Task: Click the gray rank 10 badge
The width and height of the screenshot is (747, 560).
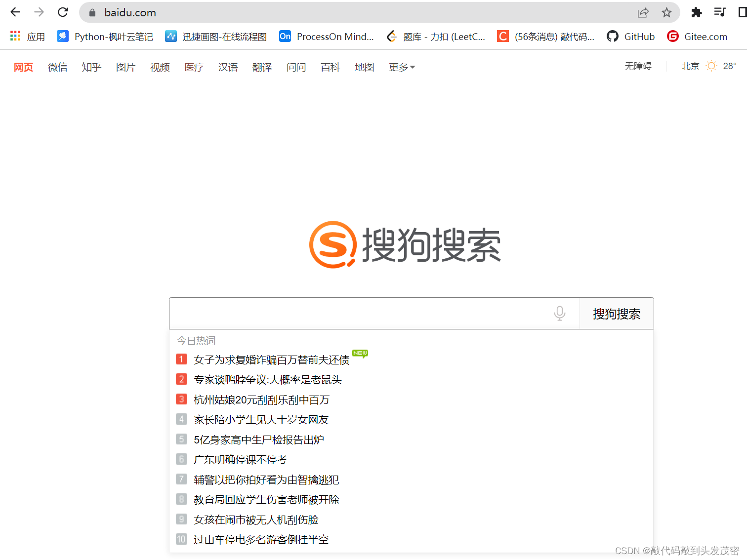Action: (x=181, y=539)
